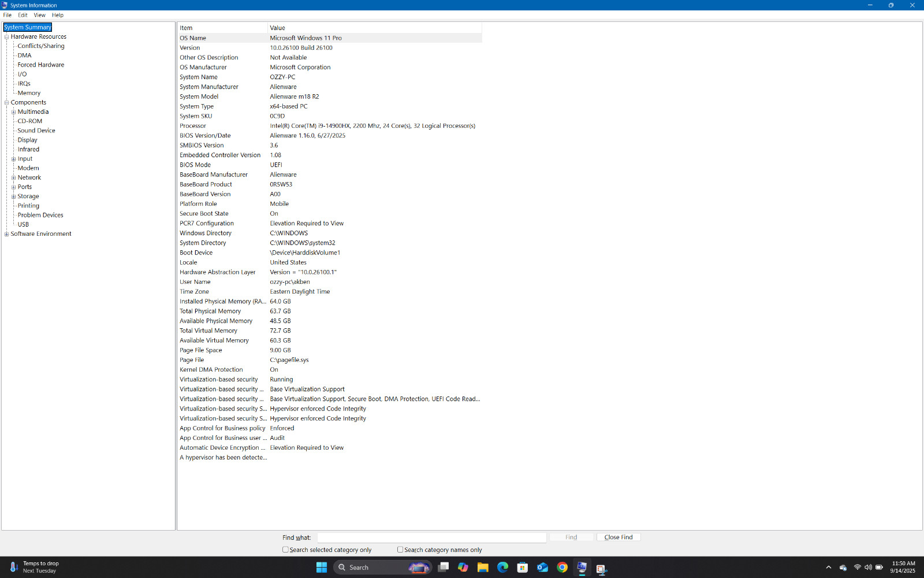Launch Copilot from the taskbar
The height and width of the screenshot is (578, 924).
click(463, 568)
